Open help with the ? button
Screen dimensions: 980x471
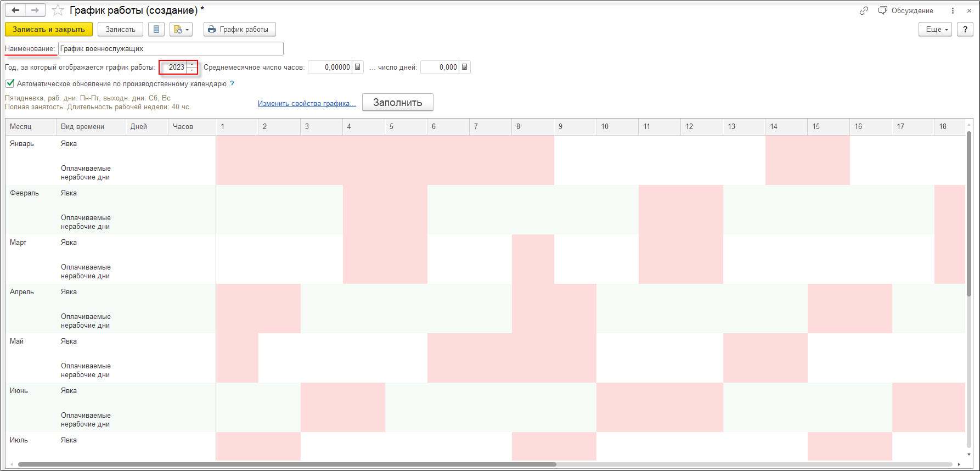965,29
